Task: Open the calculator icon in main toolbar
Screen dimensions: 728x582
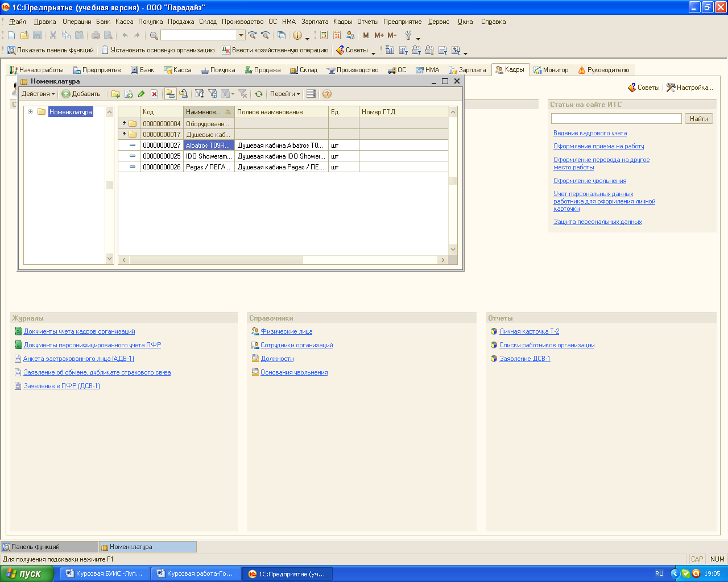Action: pyautogui.click(x=324, y=35)
